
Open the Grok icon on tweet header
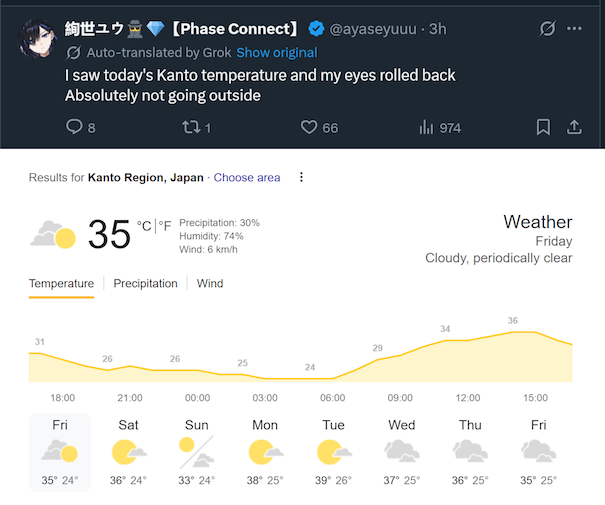coord(547,29)
